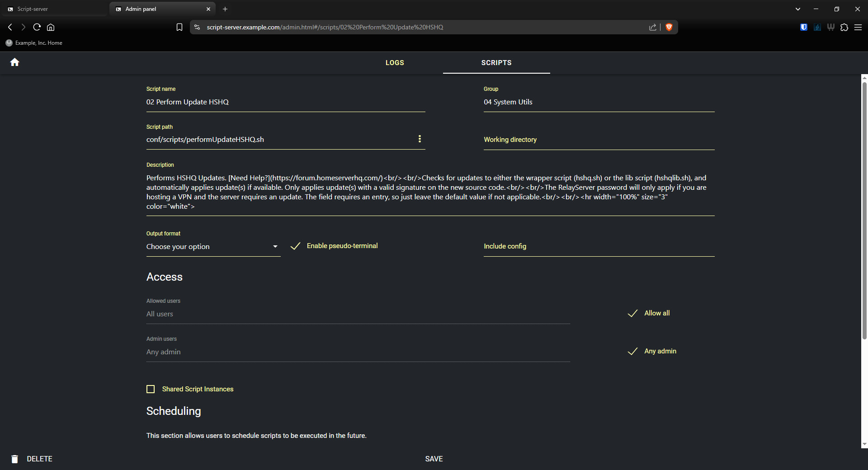
Task: Click the delete trash icon
Action: click(x=15, y=459)
